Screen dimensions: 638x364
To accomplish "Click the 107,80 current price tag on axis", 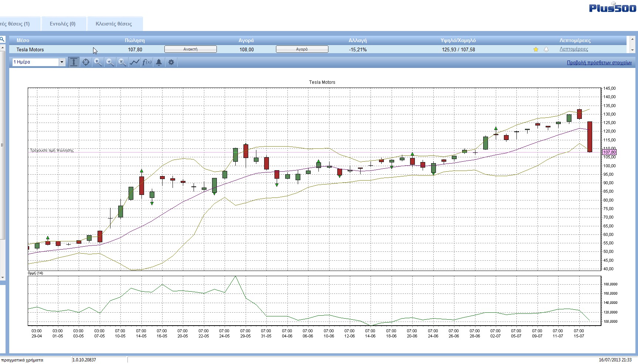I will [x=609, y=152].
